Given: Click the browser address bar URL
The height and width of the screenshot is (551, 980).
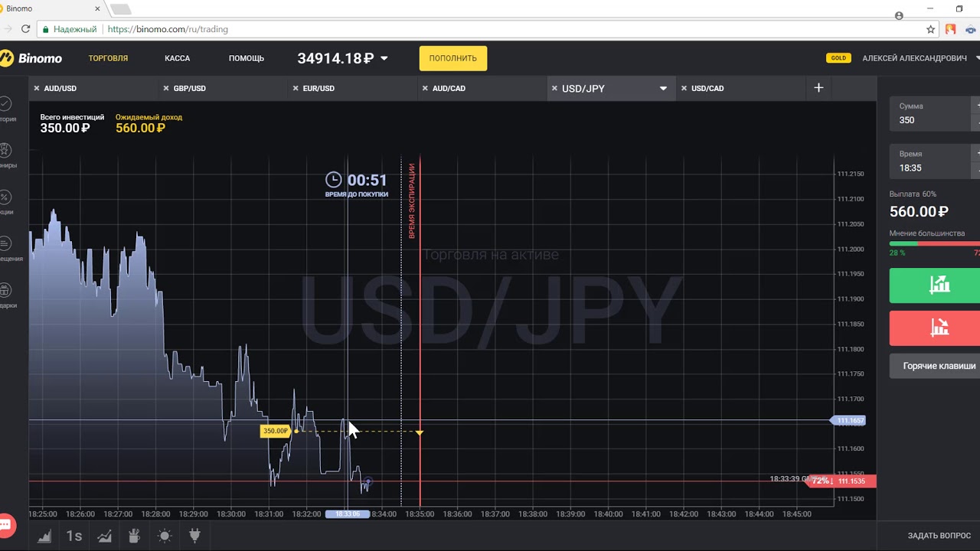Looking at the screenshot, I should [x=168, y=29].
